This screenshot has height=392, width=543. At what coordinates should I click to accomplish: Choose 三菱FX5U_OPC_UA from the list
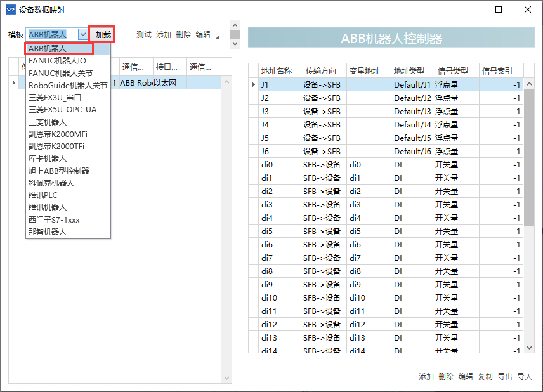(x=68, y=110)
